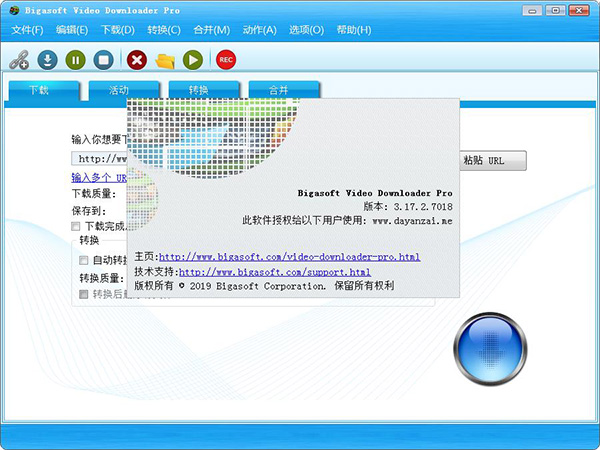Open output folder icon
600x450 pixels.
pos(165,61)
